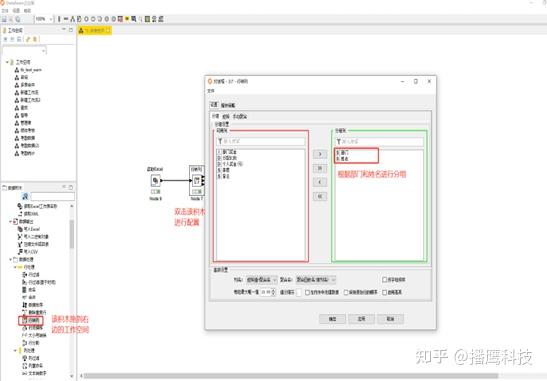Select the yellow workflow editor tab

[95, 31]
